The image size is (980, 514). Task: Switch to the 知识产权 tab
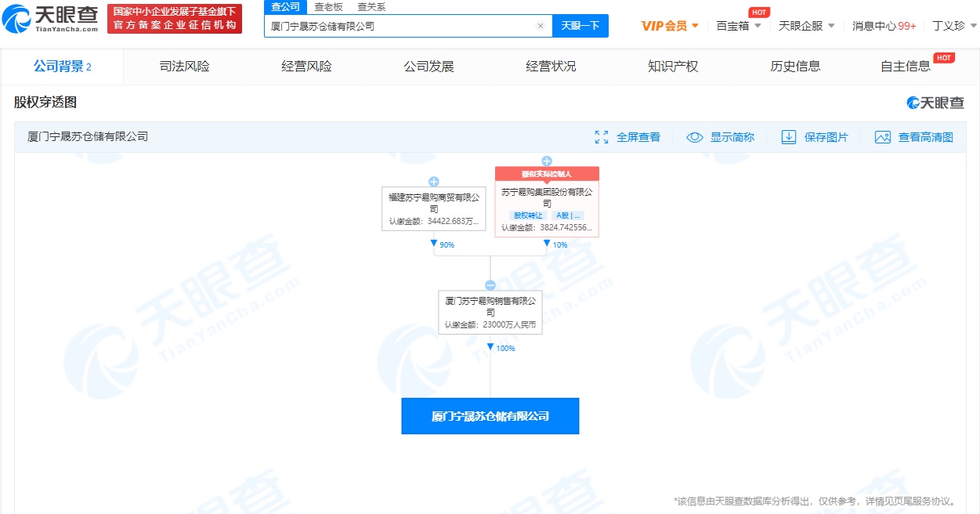pos(674,67)
